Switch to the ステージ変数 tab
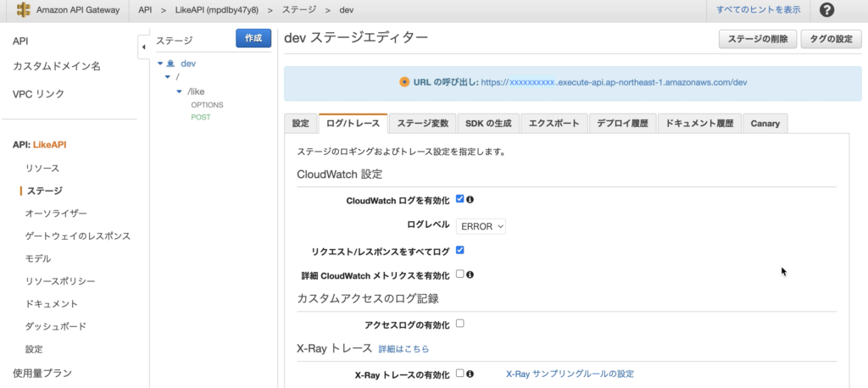The width and height of the screenshot is (868, 388). tap(422, 124)
